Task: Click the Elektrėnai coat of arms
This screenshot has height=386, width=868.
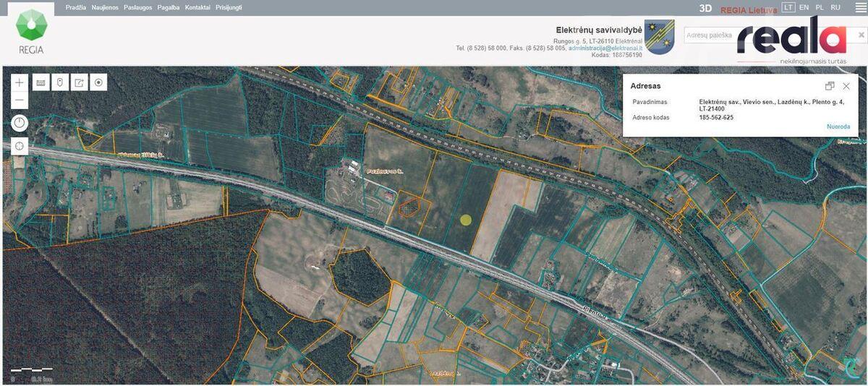Action: tap(660, 36)
